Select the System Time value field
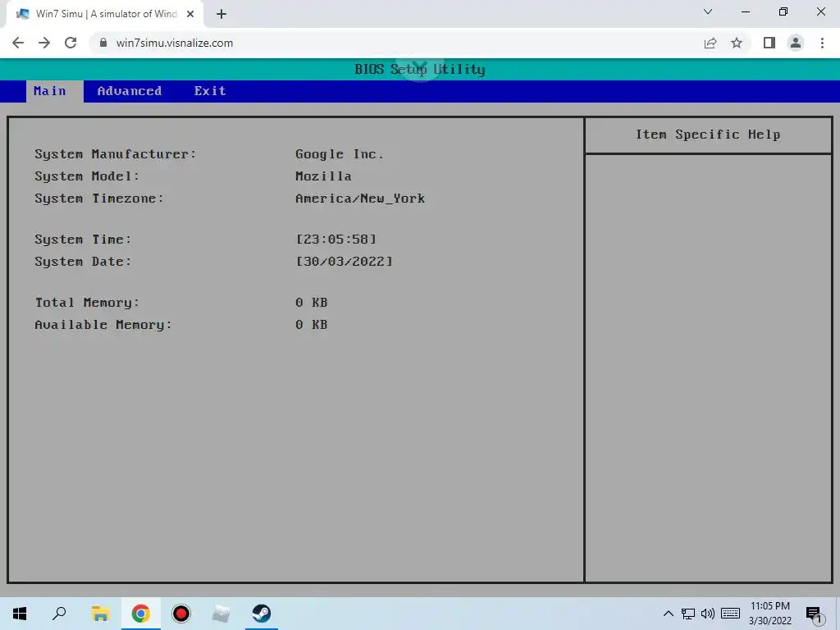The width and height of the screenshot is (840, 630). [336, 239]
